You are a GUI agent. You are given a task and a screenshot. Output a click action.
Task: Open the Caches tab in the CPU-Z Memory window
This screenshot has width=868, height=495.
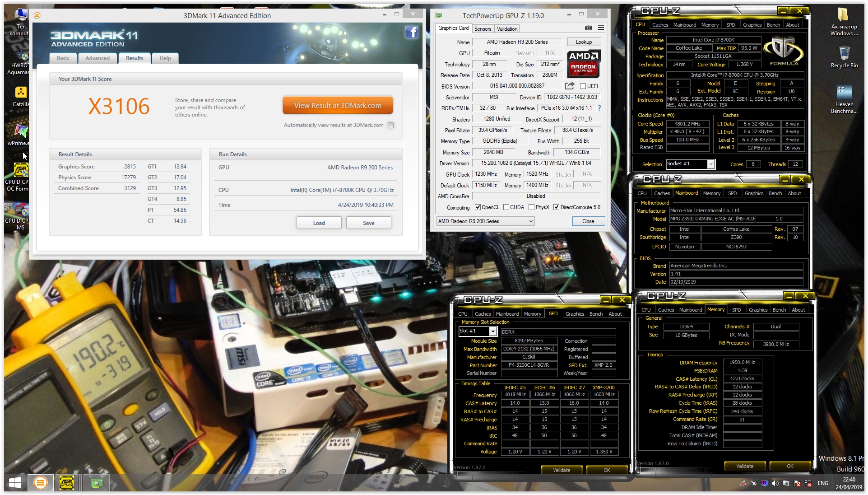click(x=666, y=310)
